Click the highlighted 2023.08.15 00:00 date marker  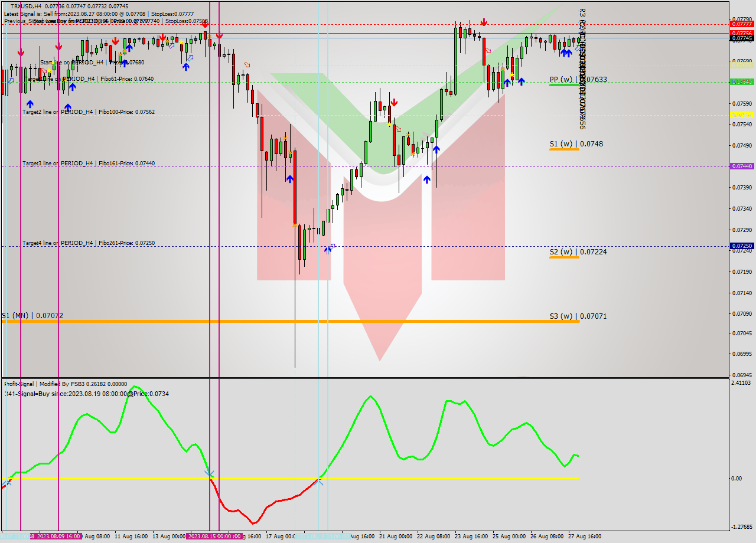(x=213, y=536)
